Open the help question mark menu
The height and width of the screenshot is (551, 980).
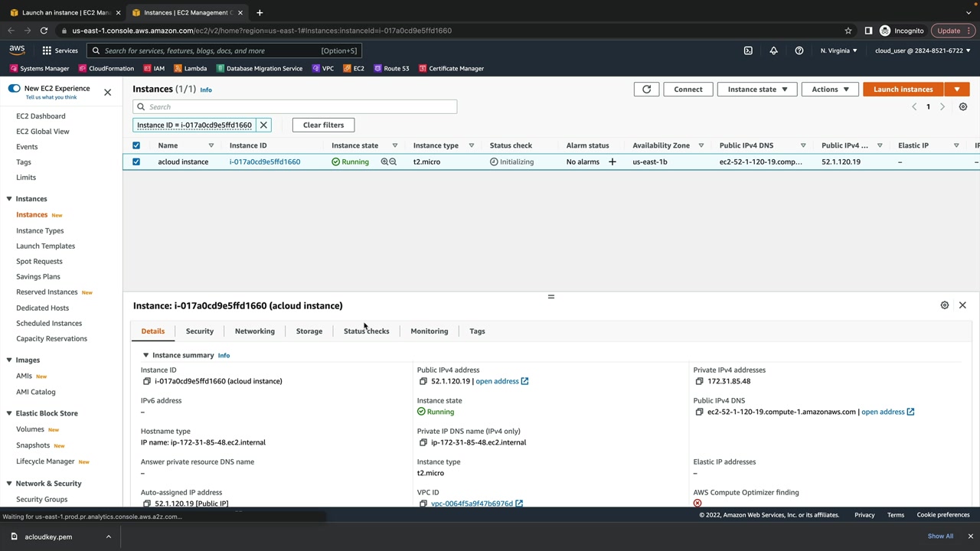pyautogui.click(x=799, y=51)
